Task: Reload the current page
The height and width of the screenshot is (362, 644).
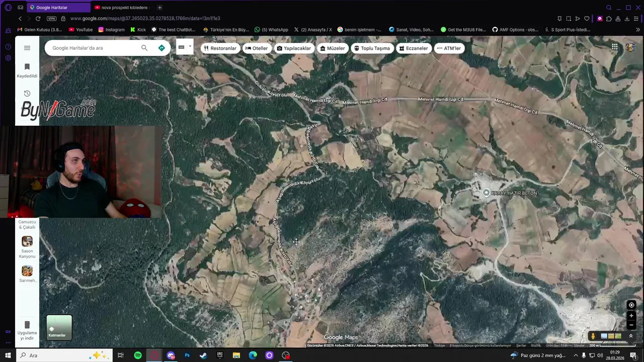Action: pyautogui.click(x=38, y=19)
